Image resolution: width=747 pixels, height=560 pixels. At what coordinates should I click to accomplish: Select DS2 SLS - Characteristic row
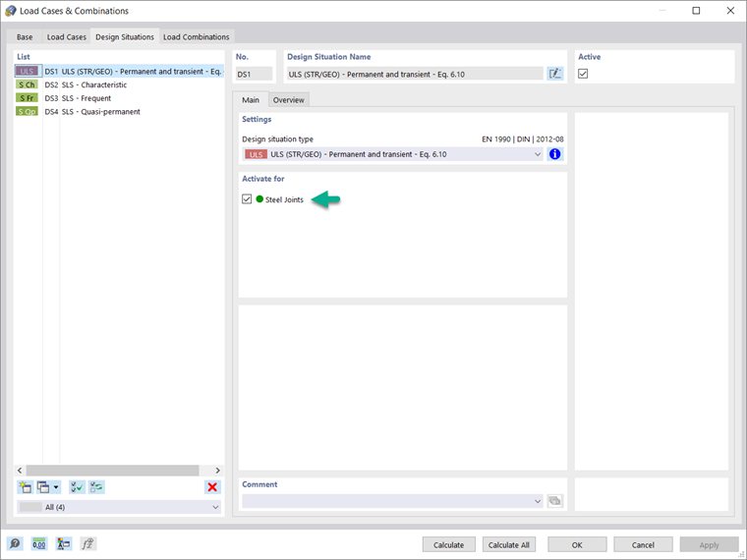[119, 84]
